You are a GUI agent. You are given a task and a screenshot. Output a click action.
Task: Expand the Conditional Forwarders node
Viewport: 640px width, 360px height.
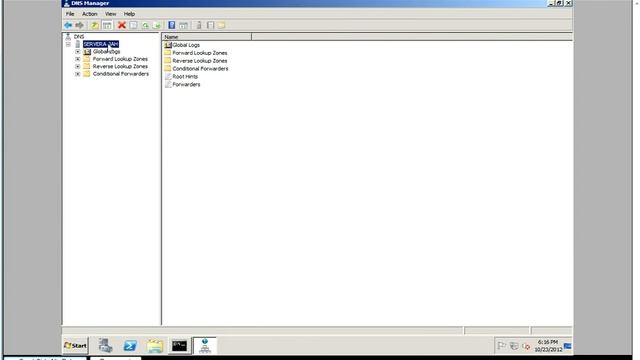pyautogui.click(x=78, y=74)
